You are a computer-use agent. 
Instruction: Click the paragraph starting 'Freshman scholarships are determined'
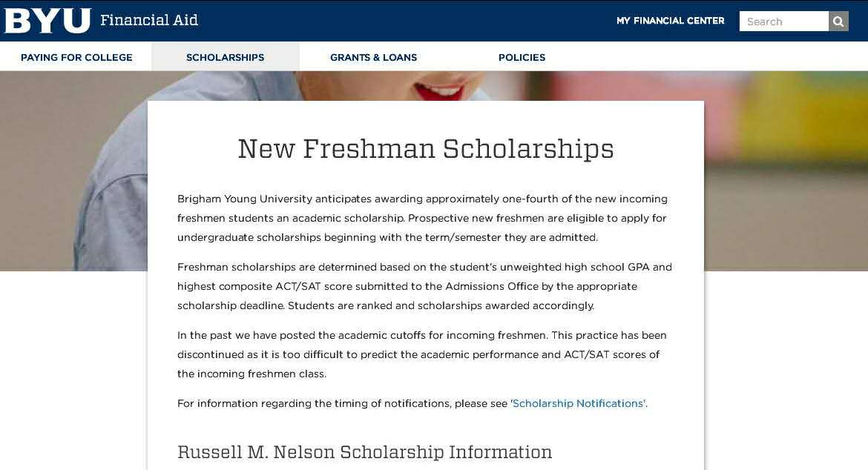[x=424, y=286]
